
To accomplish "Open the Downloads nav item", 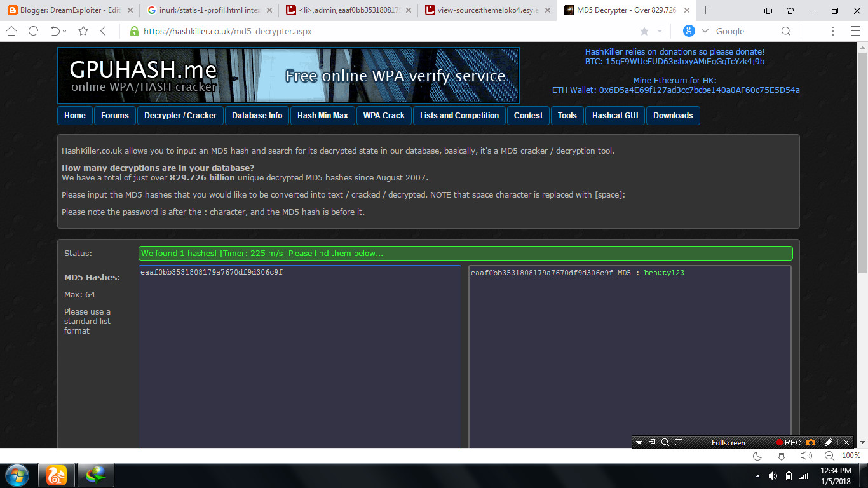I will tap(673, 116).
